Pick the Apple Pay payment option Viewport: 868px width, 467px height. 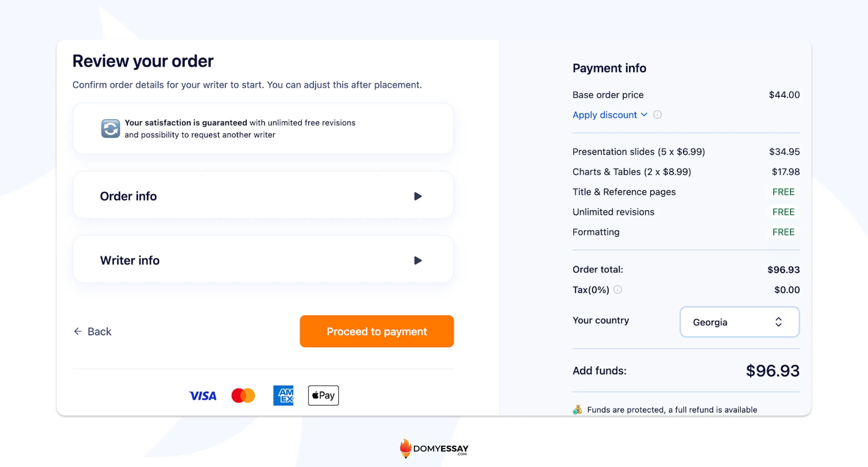pos(323,395)
